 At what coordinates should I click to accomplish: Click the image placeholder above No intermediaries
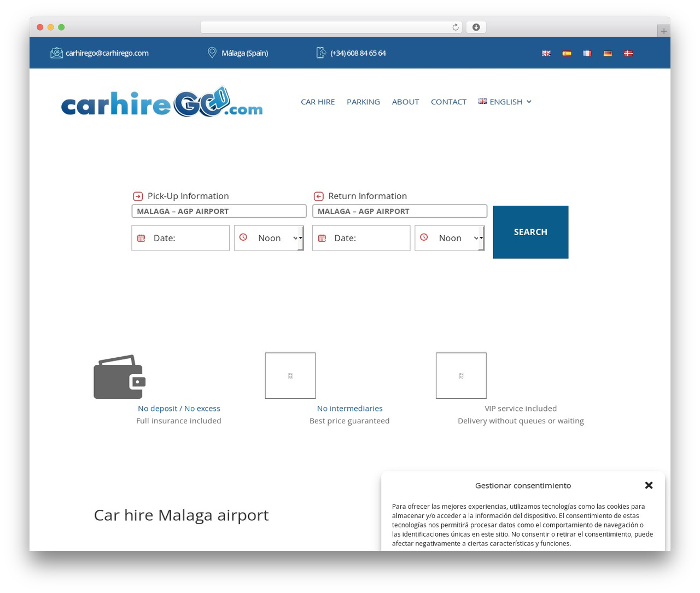point(290,376)
